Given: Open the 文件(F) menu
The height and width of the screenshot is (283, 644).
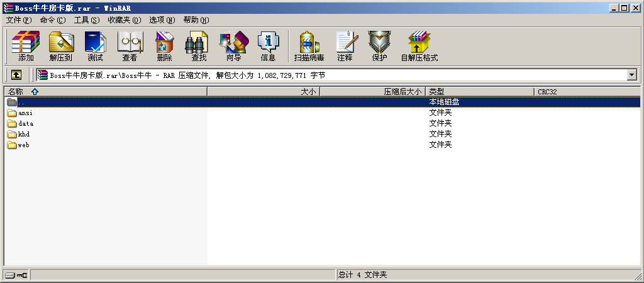Looking at the screenshot, I should point(18,20).
